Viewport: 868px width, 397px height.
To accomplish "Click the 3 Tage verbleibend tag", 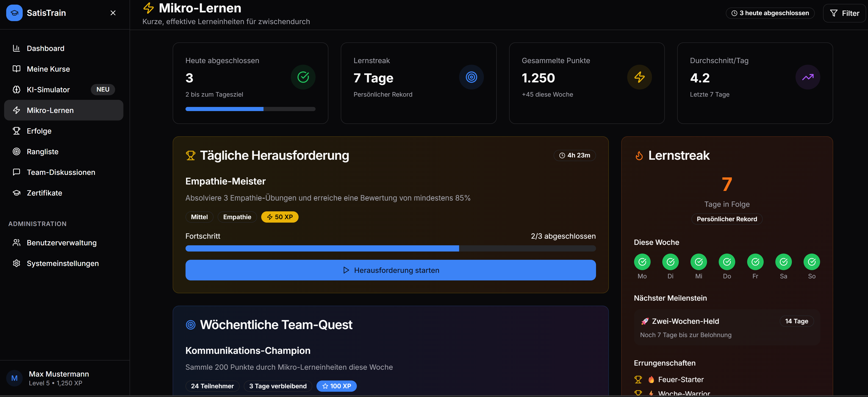I will click(x=278, y=386).
